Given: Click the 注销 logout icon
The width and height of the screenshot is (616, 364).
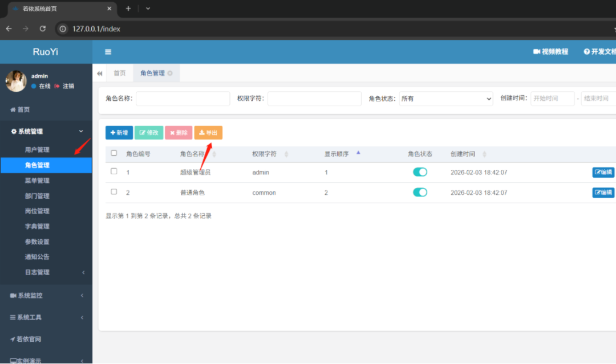Looking at the screenshot, I should (x=57, y=86).
